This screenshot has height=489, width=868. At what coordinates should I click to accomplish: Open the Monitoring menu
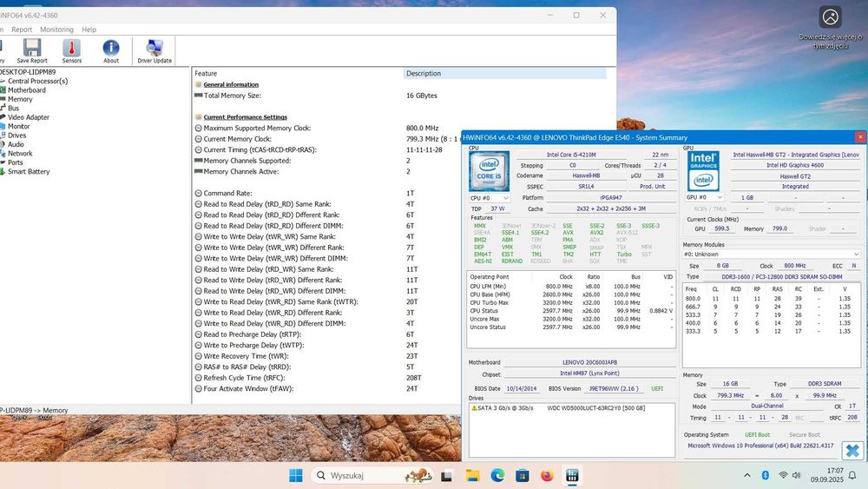coord(57,30)
